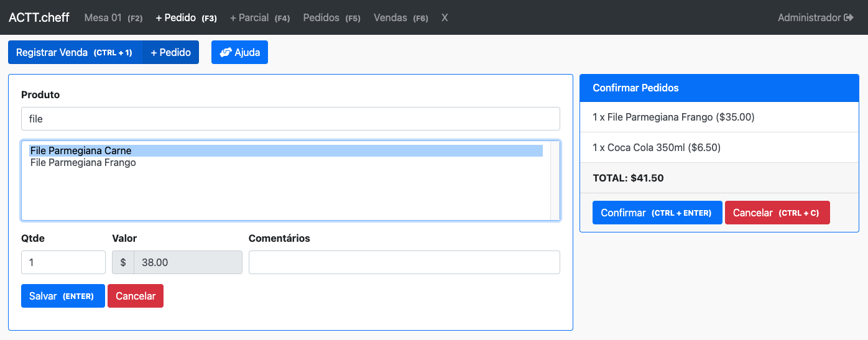Open the Mesa 01 menu item
The image size is (868, 340).
[x=113, y=18]
